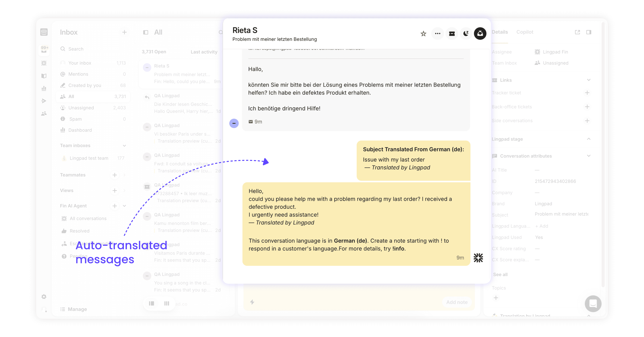Collapse the Links section
644x337 pixels.
[x=589, y=80]
